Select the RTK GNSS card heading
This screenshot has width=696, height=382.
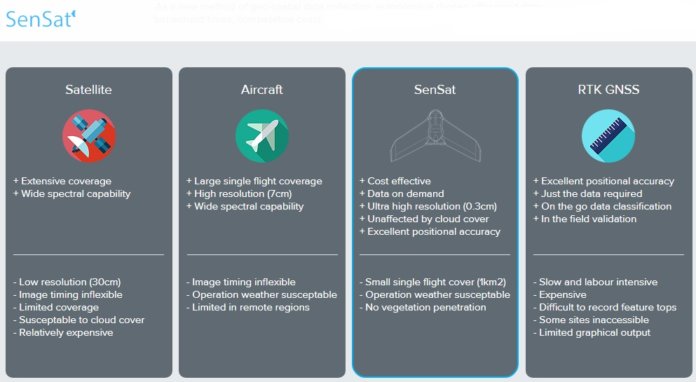609,90
